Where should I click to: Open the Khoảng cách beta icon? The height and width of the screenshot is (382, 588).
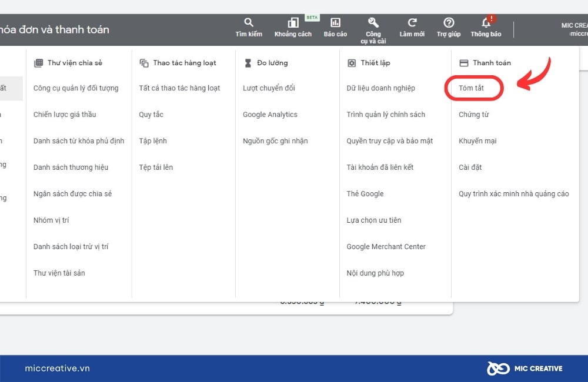point(293,23)
